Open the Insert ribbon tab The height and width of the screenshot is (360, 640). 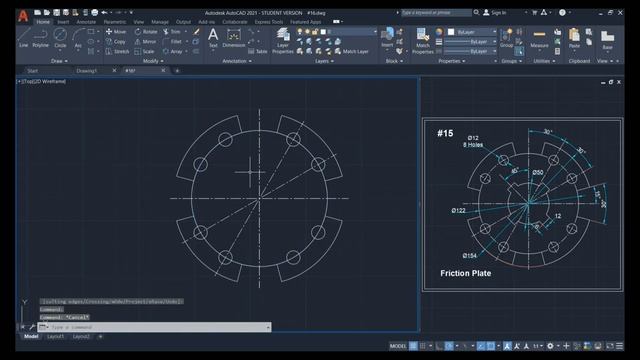coord(63,22)
